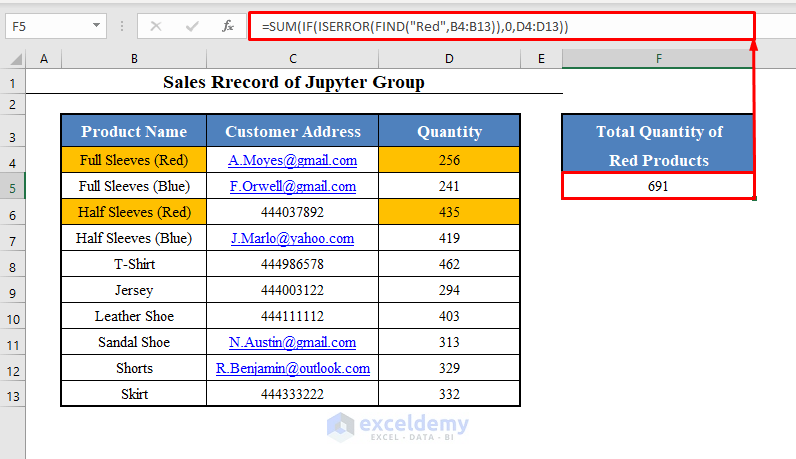796x459 pixels.
Task: Open R.Benjamin@outlook.com email link
Action: [293, 368]
